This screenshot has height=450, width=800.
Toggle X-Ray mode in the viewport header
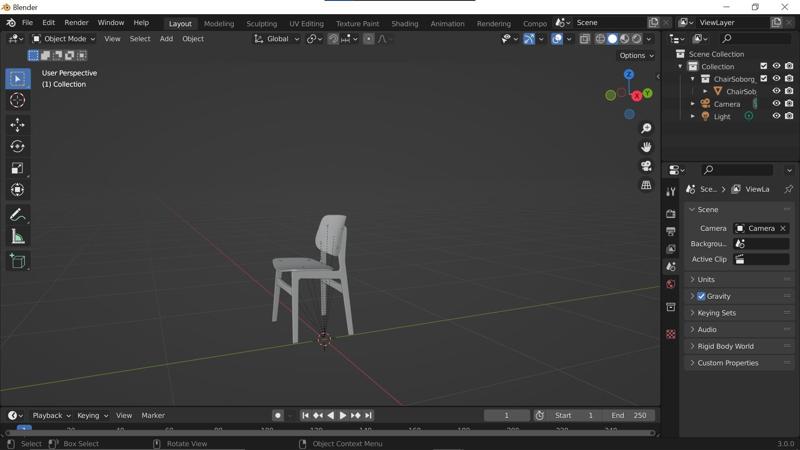(x=585, y=39)
